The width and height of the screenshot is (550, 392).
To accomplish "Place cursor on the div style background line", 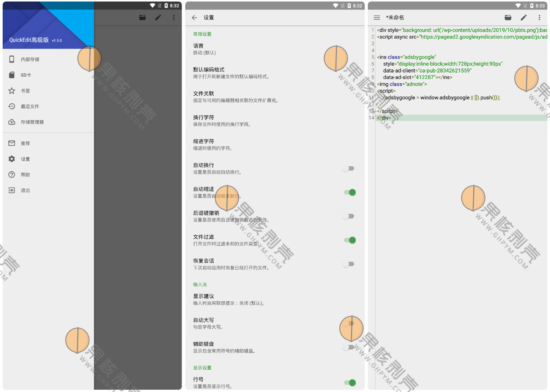I will (462, 30).
